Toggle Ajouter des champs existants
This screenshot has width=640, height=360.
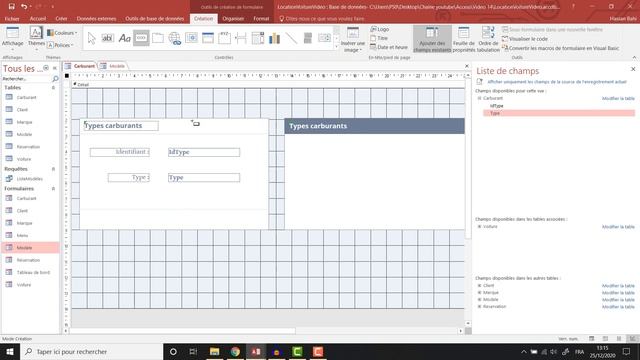(x=432, y=39)
